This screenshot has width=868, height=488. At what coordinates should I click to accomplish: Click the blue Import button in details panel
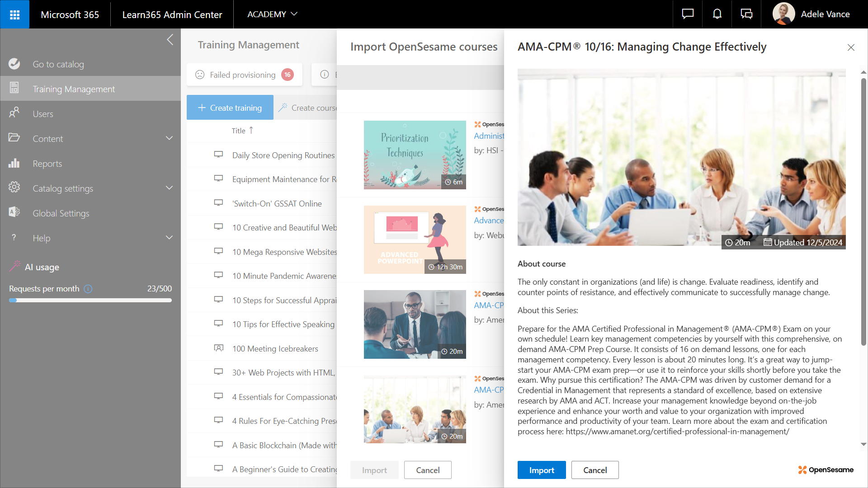[x=542, y=470]
